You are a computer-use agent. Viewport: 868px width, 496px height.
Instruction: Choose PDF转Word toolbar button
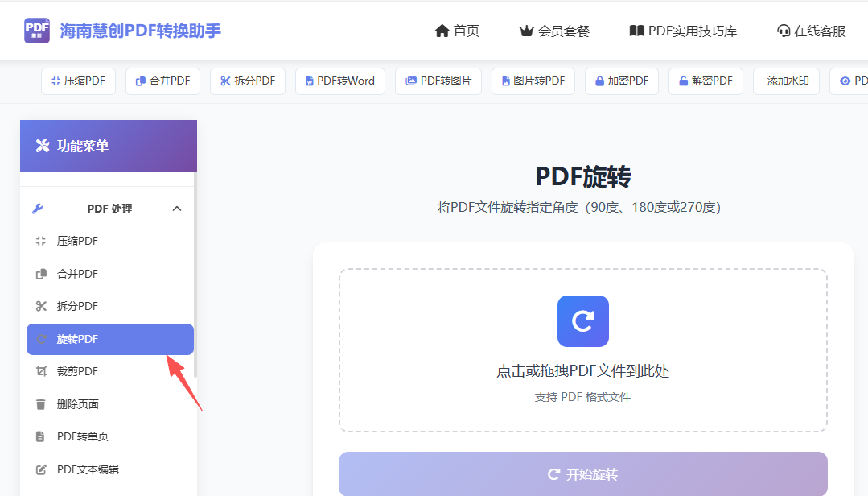(340, 81)
